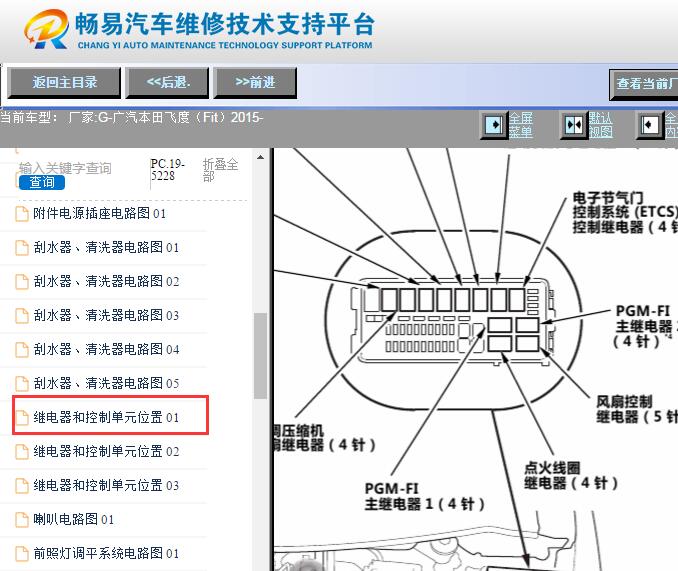This screenshot has height=571, width=678.
Task: Click the page icon beside 刮水器、清洗器电路图 02
Action: click(22, 281)
